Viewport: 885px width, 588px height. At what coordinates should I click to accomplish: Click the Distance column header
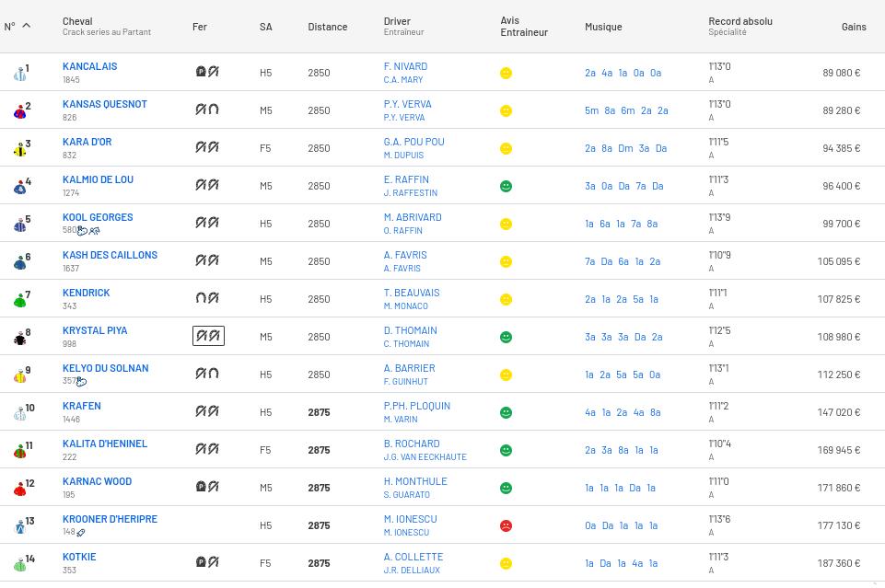[327, 27]
